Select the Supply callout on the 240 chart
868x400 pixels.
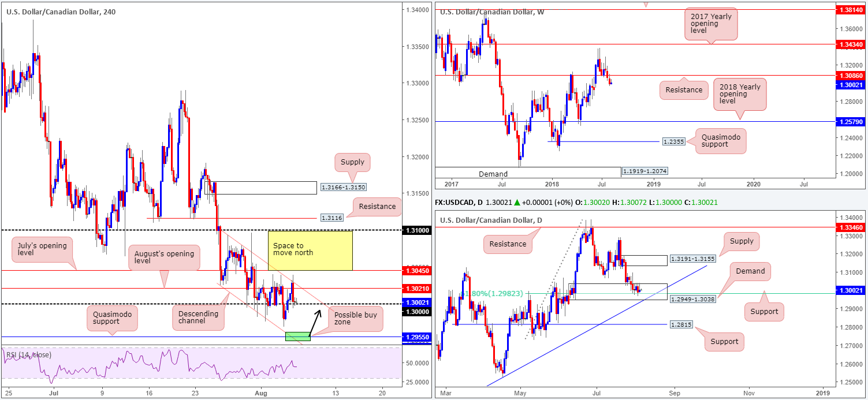(x=352, y=163)
